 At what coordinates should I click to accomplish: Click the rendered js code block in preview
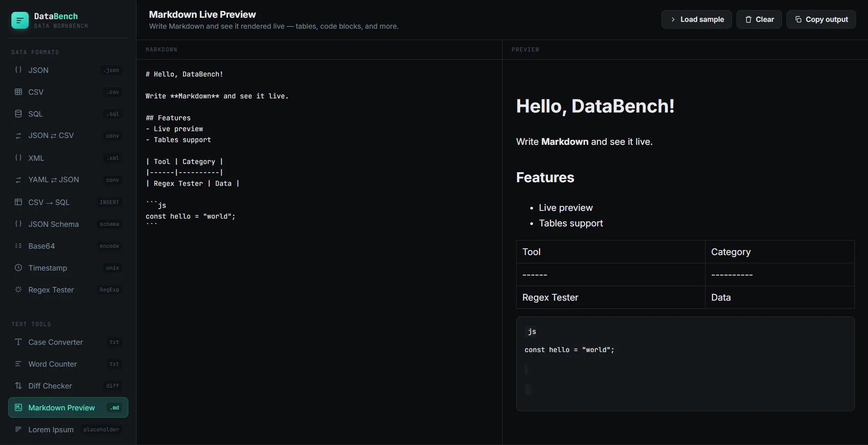pos(685,364)
